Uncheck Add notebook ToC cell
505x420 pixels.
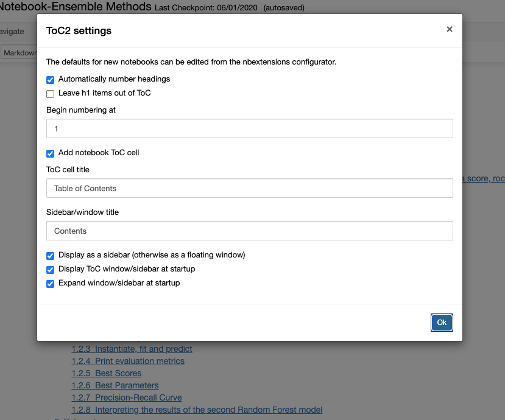coord(51,153)
